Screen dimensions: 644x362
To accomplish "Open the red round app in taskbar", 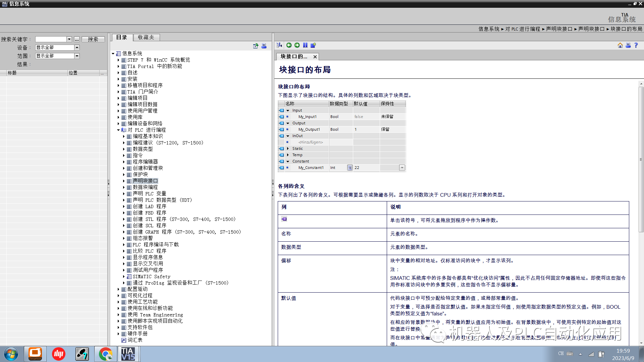I will (x=58, y=354).
